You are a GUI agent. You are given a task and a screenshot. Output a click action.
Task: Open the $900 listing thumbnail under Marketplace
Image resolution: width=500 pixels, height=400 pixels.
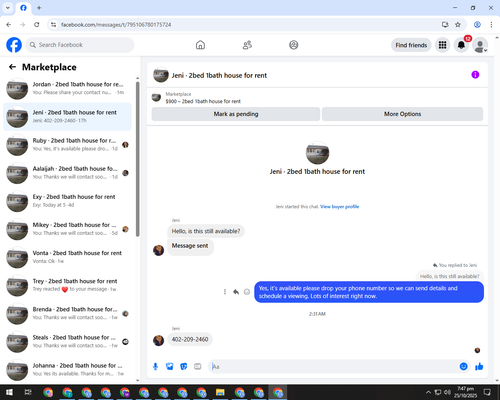[156, 97]
